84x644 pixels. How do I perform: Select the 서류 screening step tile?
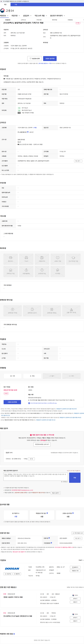(x=13, y=376)
